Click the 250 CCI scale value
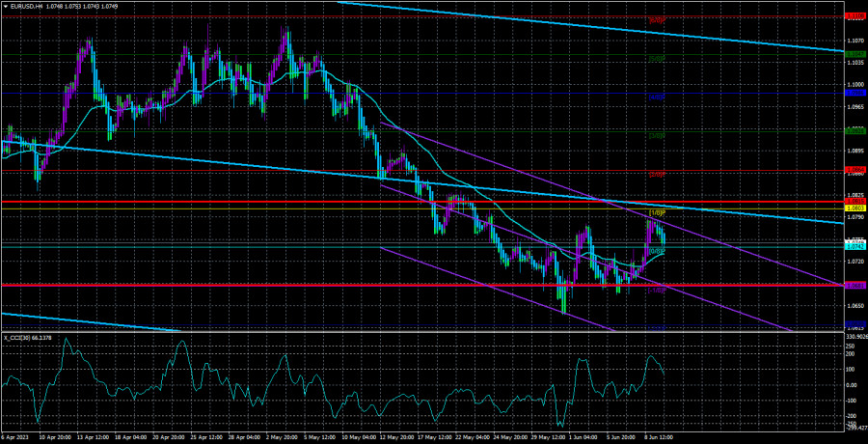 pyautogui.click(x=852, y=345)
